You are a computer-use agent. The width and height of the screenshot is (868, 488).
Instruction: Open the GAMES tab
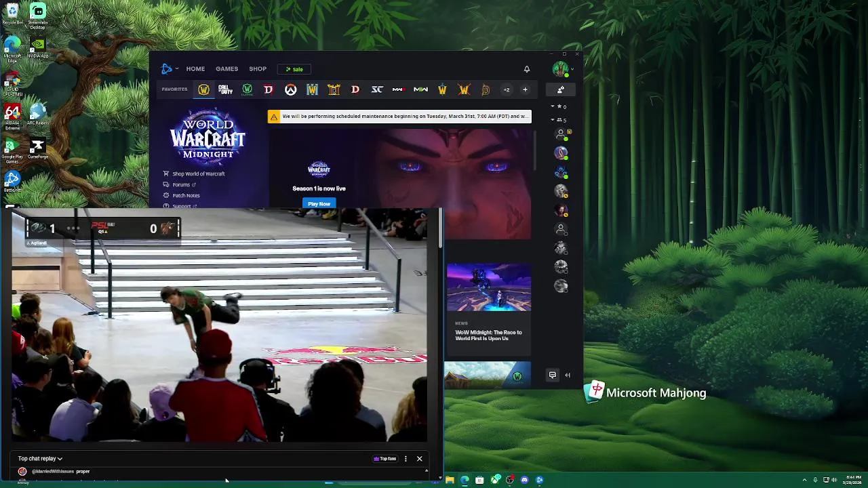226,69
